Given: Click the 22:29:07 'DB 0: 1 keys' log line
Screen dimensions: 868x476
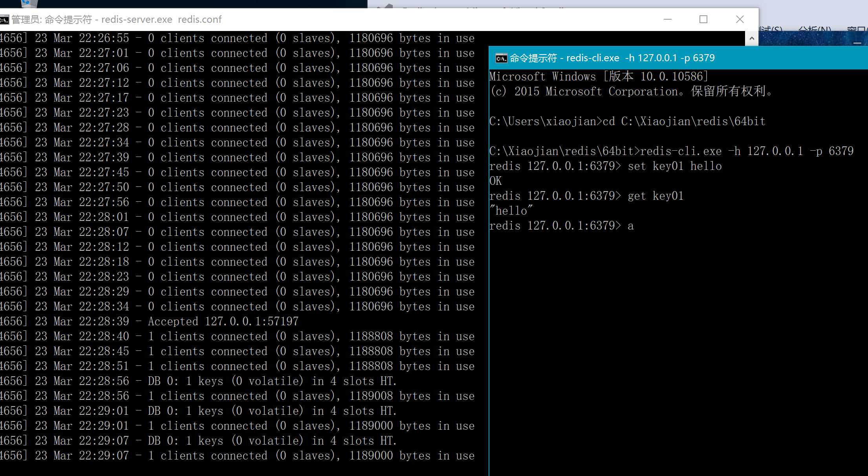Looking at the screenshot, I should pyautogui.click(x=198, y=441).
